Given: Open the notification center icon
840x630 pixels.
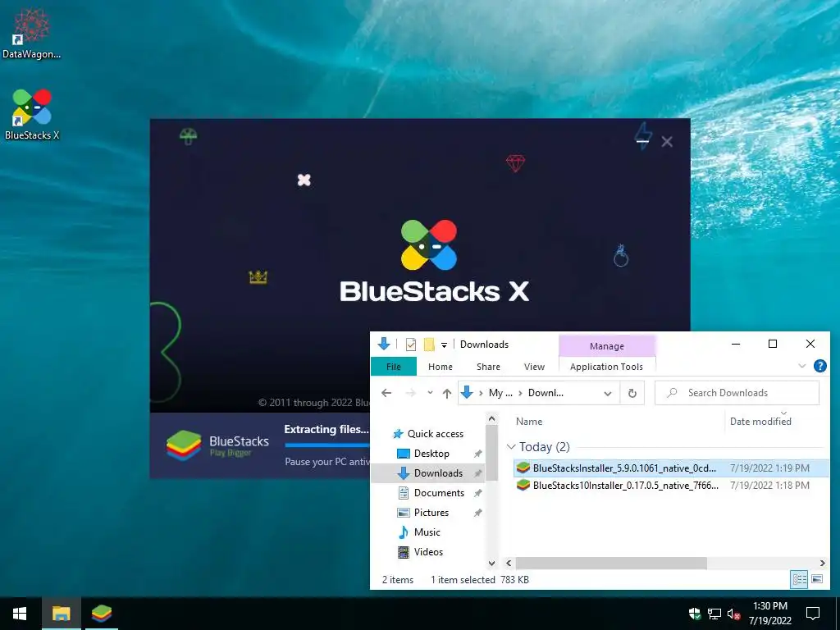Looking at the screenshot, I should click(x=813, y=614).
